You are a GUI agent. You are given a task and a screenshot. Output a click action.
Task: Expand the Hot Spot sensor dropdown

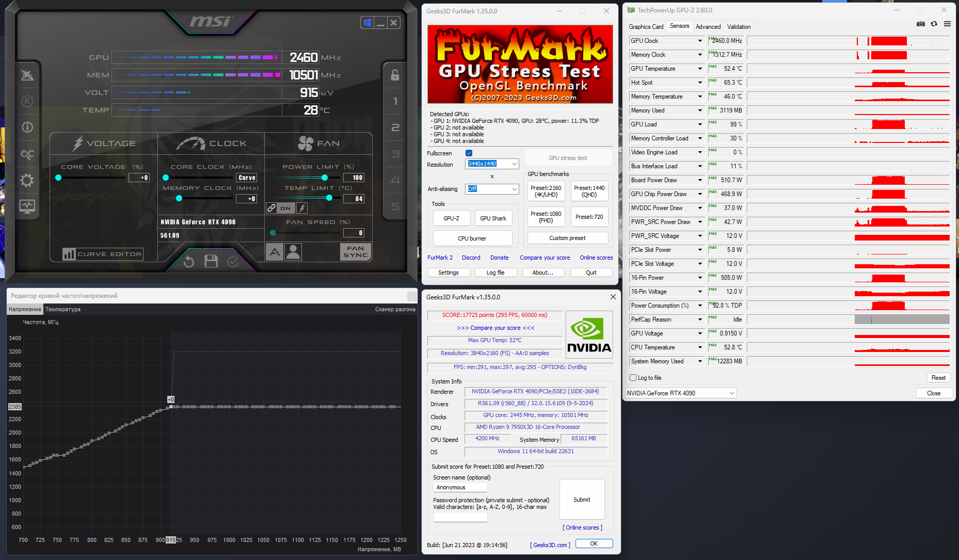pyautogui.click(x=700, y=83)
